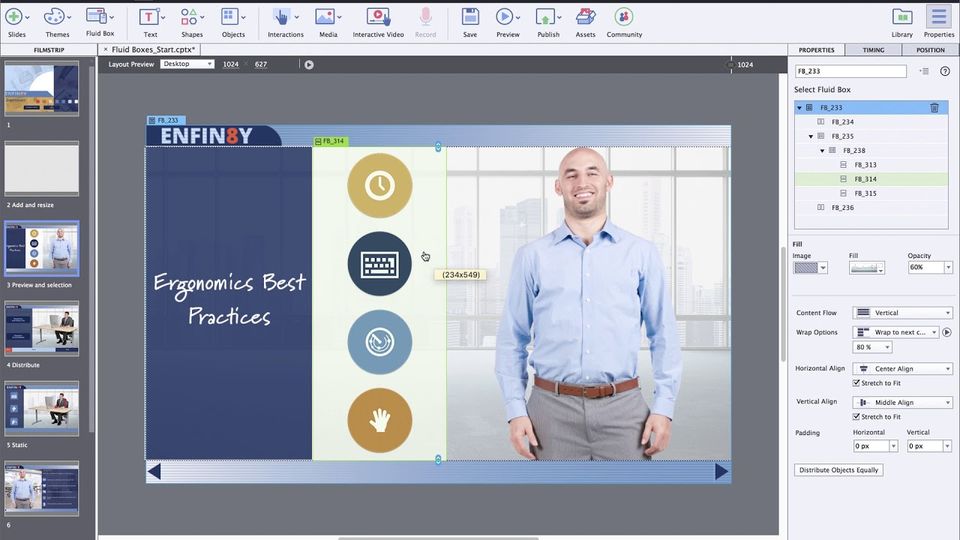Click the wrap options play button
Image resolution: width=960 pixels, height=540 pixels.
947,332
